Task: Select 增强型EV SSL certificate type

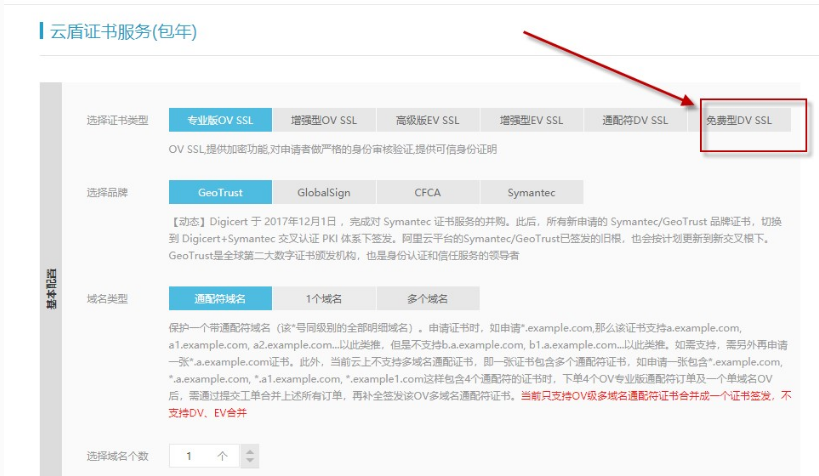Action: click(x=531, y=120)
